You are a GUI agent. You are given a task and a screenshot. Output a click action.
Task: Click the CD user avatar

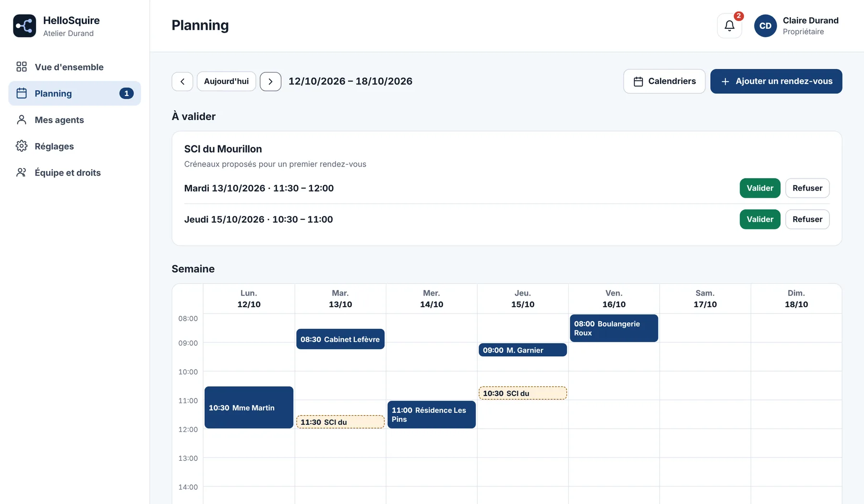[x=765, y=26]
